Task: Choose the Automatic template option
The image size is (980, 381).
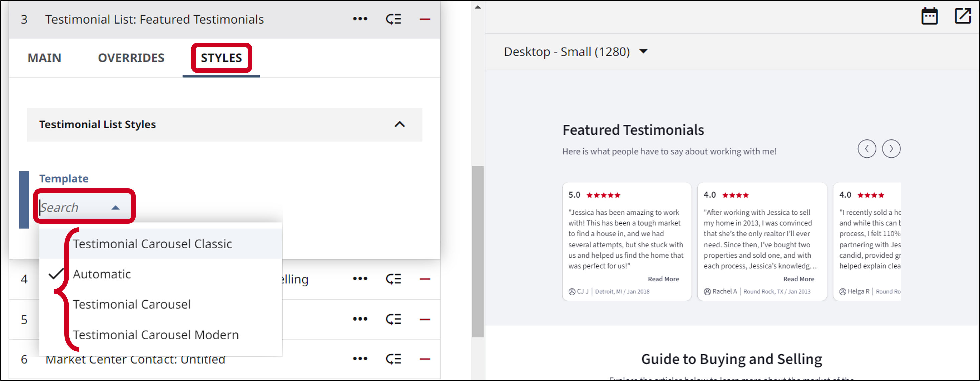Action: (160, 274)
